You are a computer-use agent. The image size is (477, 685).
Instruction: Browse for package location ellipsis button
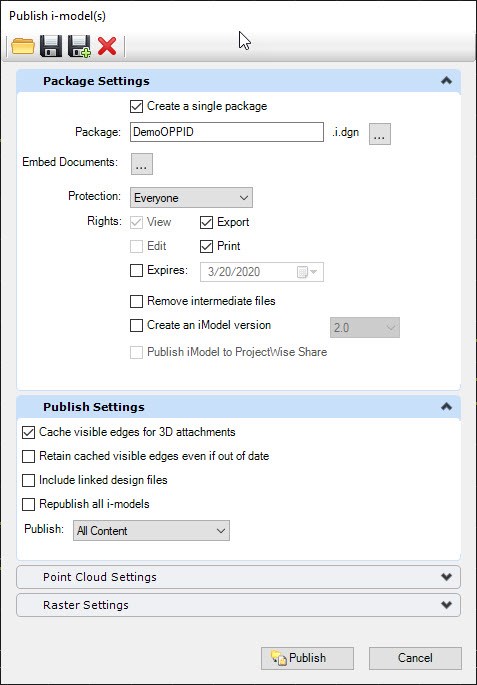[x=380, y=134]
